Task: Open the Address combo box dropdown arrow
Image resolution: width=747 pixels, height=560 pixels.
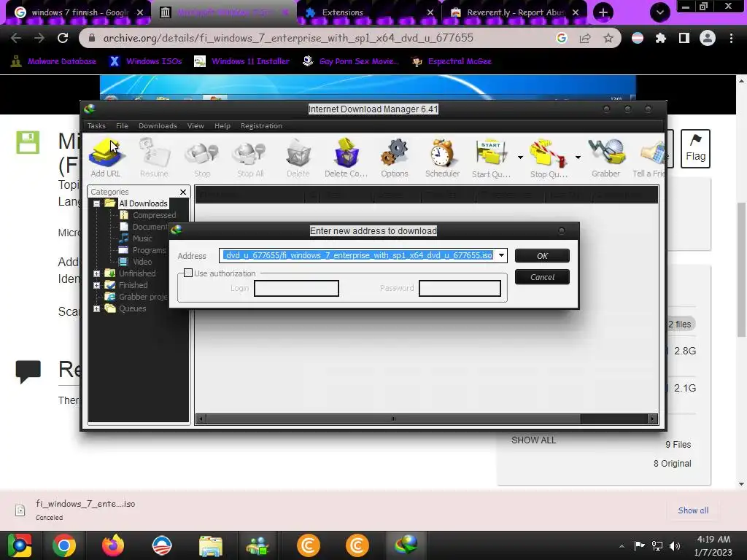Action: 501,255
